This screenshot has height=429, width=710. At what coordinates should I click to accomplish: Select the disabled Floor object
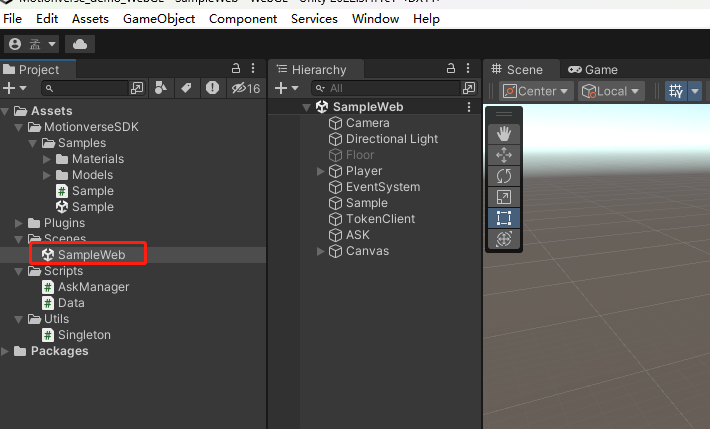pyautogui.click(x=351, y=155)
